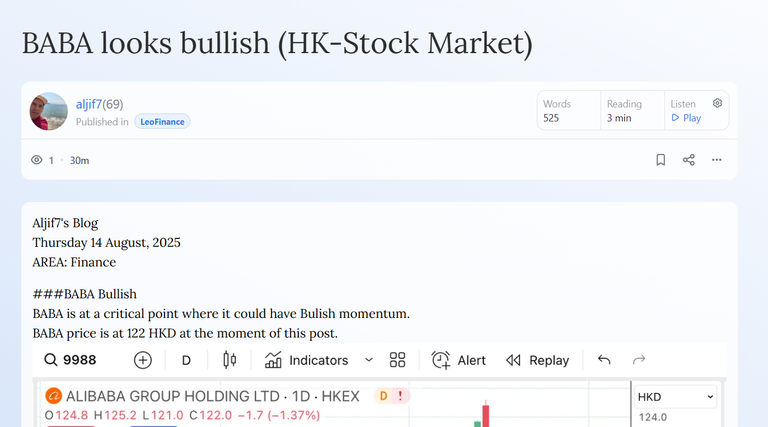
Task: Click the redo arrow in chart toolbar
Action: tap(639, 360)
